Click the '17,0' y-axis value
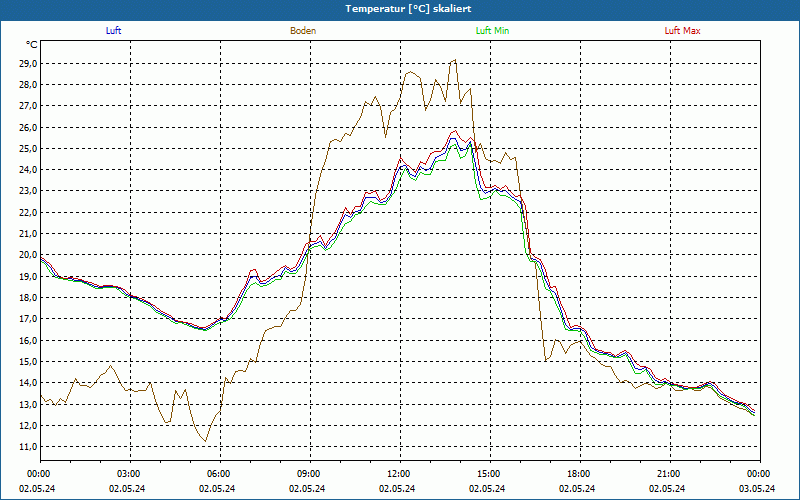 click(x=28, y=319)
